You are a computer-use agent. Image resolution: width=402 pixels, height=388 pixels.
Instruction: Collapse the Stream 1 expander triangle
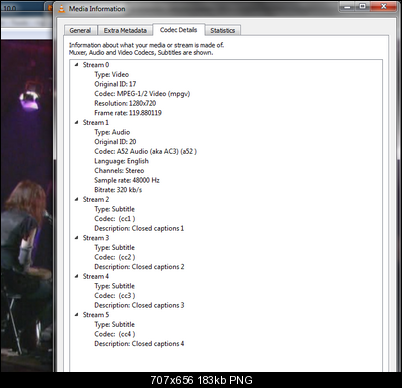[76, 122]
